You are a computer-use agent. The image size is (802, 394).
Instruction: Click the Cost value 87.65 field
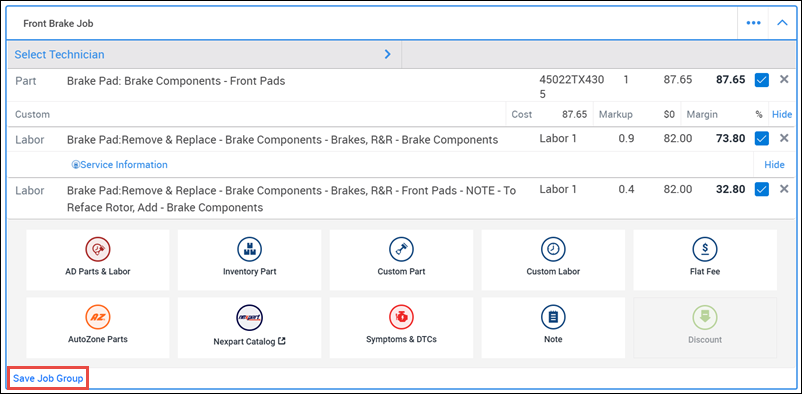574,115
